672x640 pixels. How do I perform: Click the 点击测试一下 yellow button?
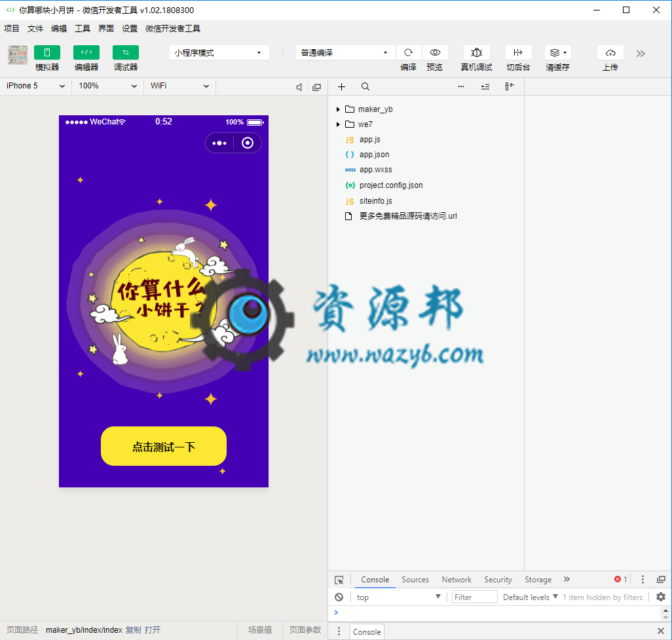164,446
